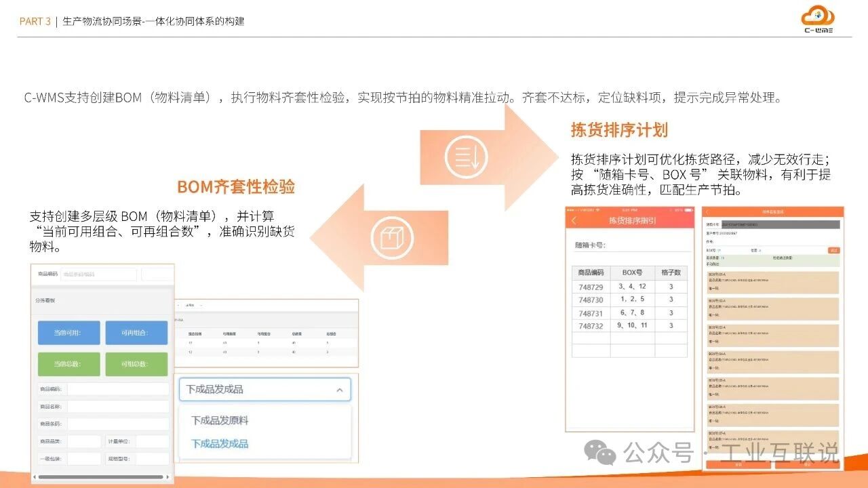Click the picking-list arrow icon in the orange circle
This screenshot has width=868, height=488.
pyautogui.click(x=465, y=156)
